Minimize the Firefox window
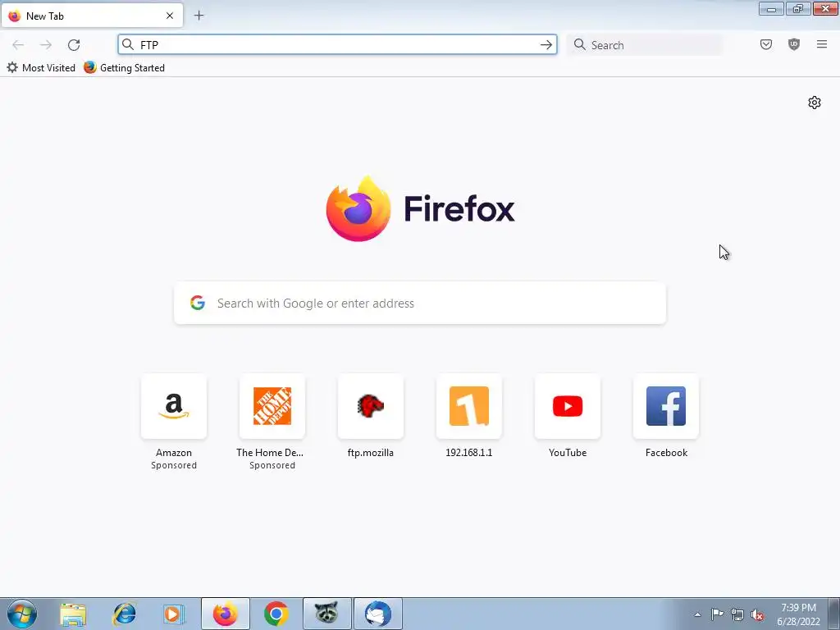The height and width of the screenshot is (630, 840). [x=771, y=8]
